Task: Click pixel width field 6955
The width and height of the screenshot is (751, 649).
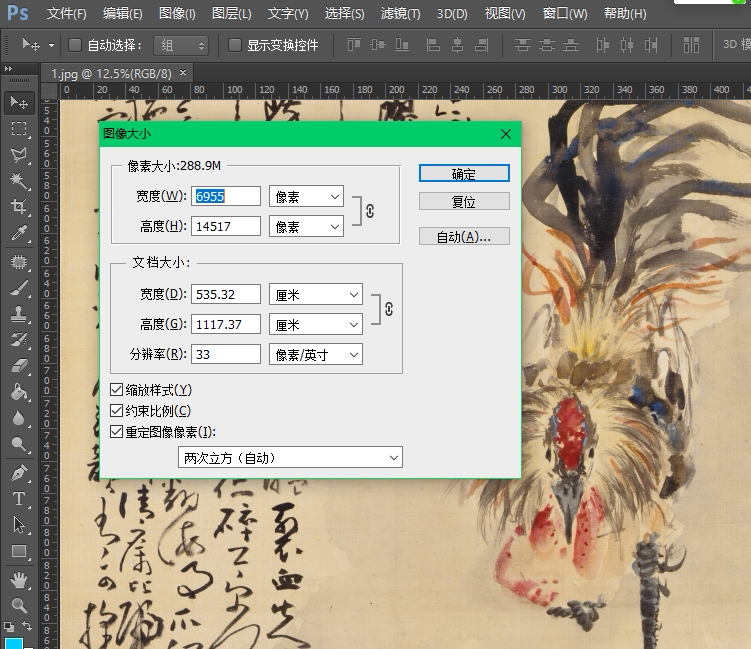Action: click(226, 196)
